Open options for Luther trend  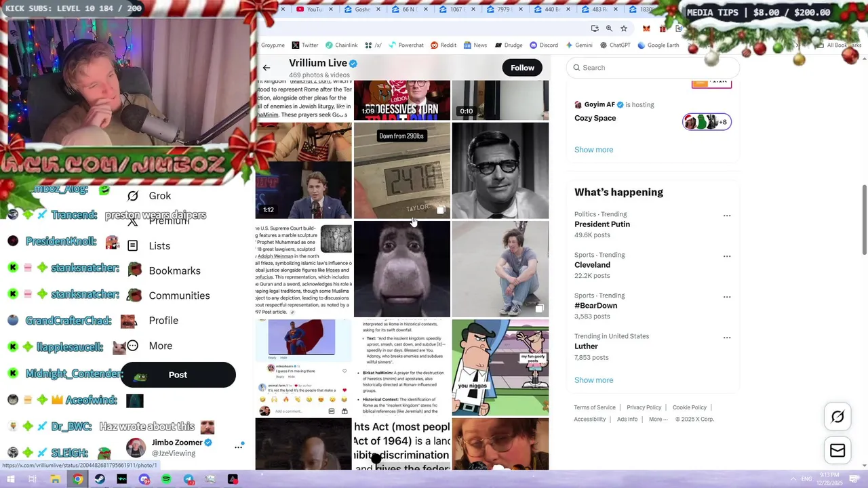727,338
